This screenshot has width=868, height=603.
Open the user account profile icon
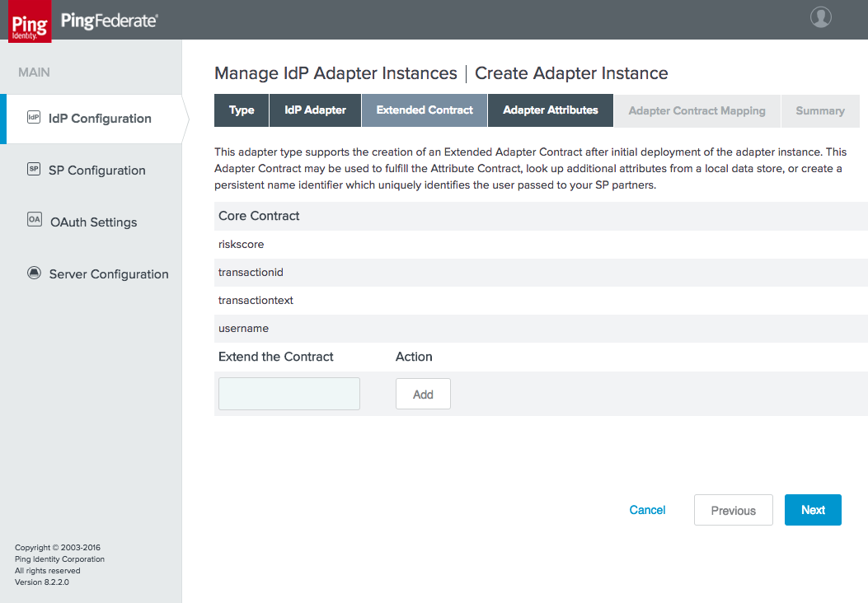(x=820, y=16)
